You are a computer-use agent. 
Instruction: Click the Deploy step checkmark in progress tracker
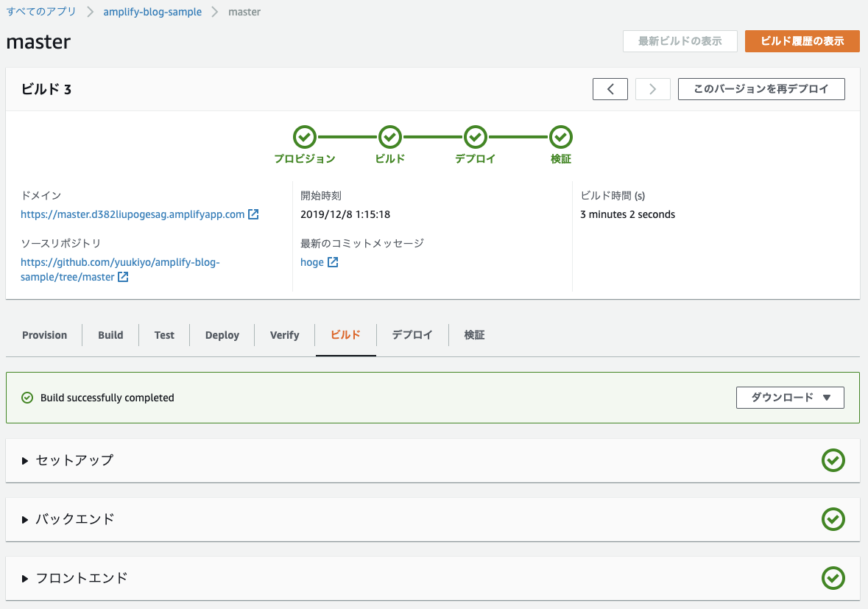coord(475,137)
